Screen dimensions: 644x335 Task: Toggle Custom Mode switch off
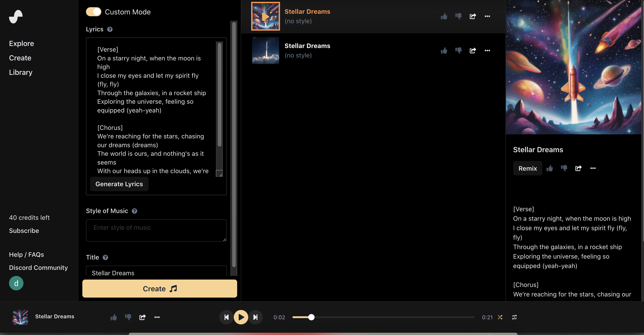coord(93,12)
